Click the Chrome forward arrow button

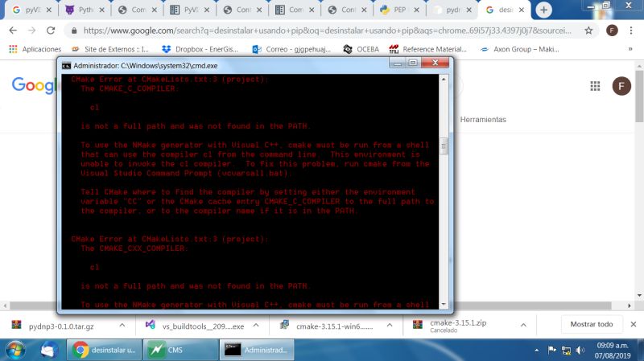point(31,31)
